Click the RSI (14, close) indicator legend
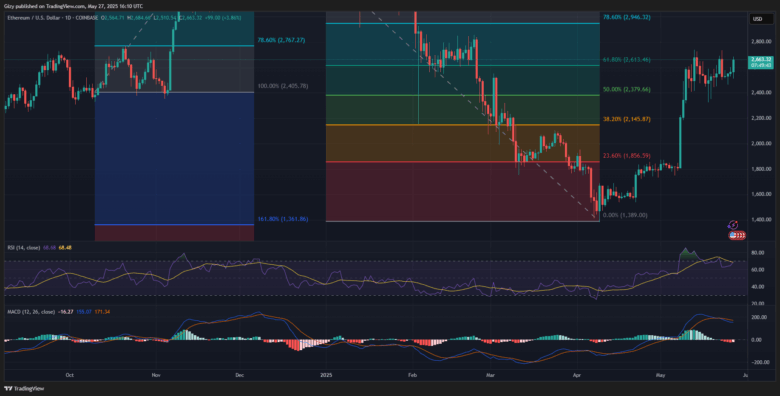The height and width of the screenshot is (396, 780). (x=23, y=247)
